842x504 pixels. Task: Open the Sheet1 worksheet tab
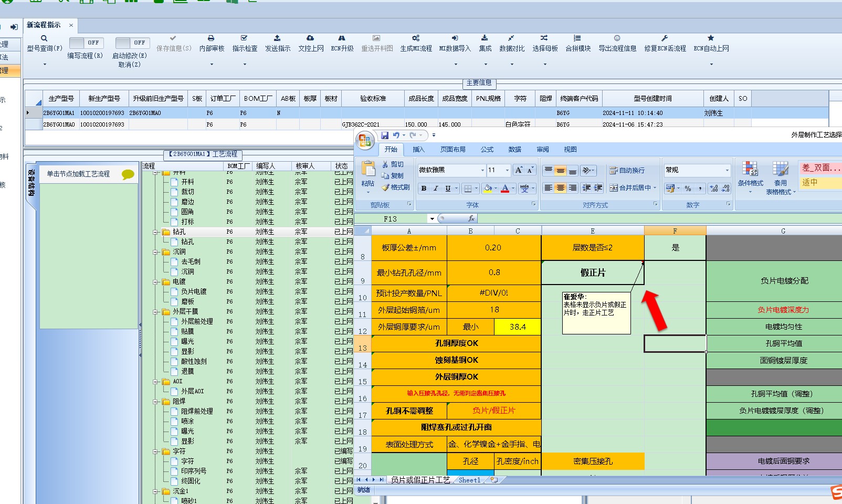pyautogui.click(x=469, y=480)
